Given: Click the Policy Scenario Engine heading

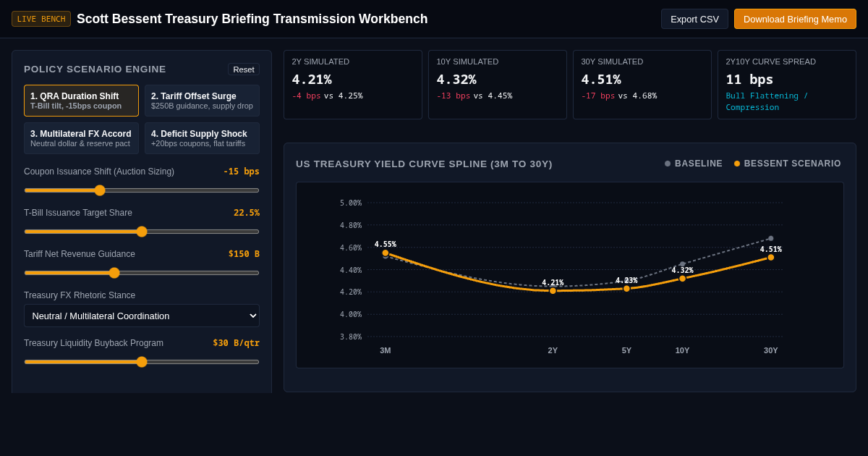Looking at the screenshot, I should point(95,69).
